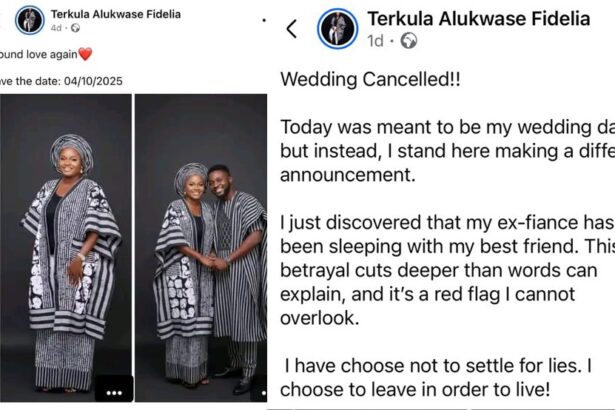Open profile picture on the 4d post
The height and width of the screenshot is (410, 615).
[x=29, y=19]
